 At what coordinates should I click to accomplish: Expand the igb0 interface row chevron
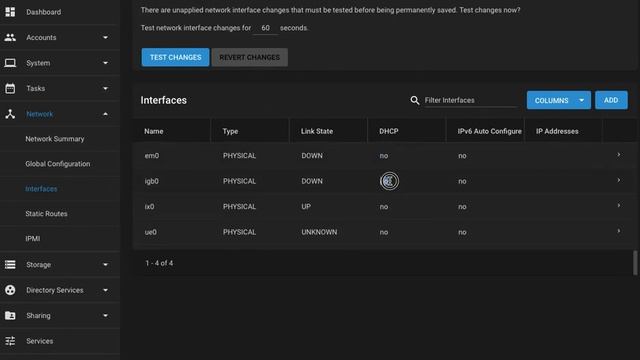click(619, 180)
